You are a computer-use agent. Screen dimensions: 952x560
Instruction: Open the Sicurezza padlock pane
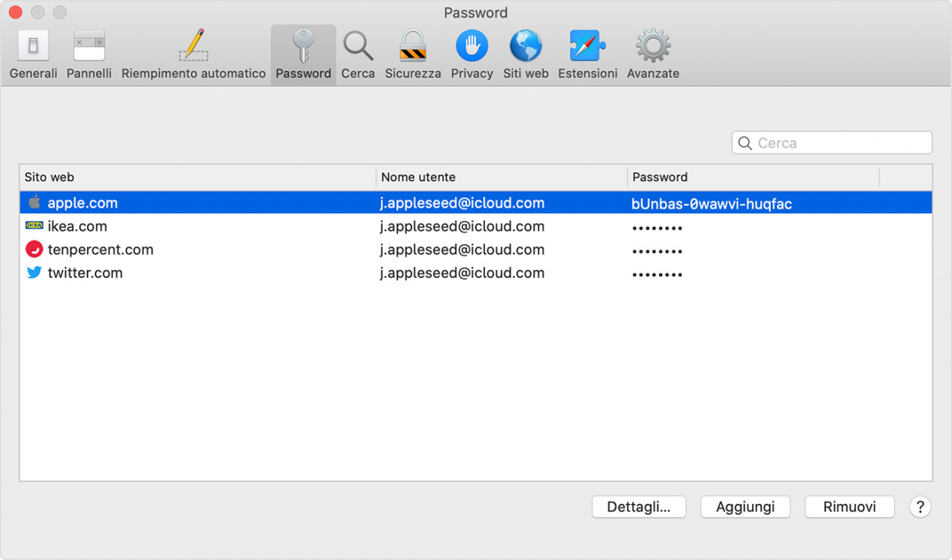tap(413, 54)
